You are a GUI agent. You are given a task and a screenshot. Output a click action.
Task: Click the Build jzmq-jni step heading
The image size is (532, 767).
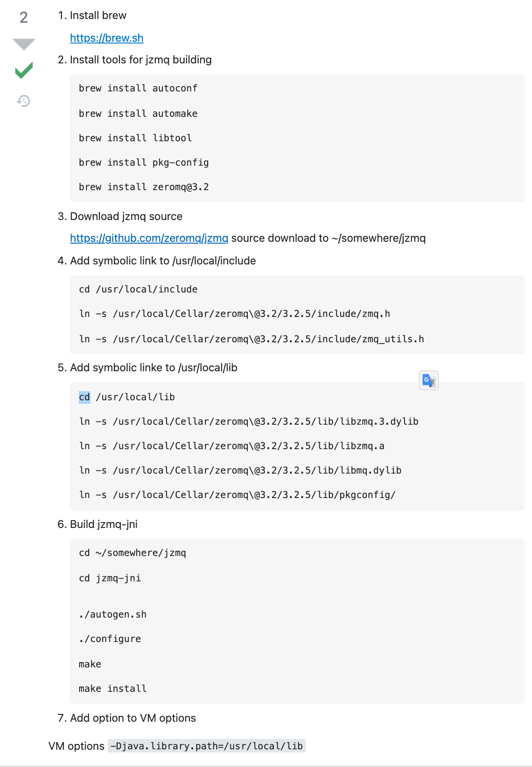pyautogui.click(x=104, y=524)
